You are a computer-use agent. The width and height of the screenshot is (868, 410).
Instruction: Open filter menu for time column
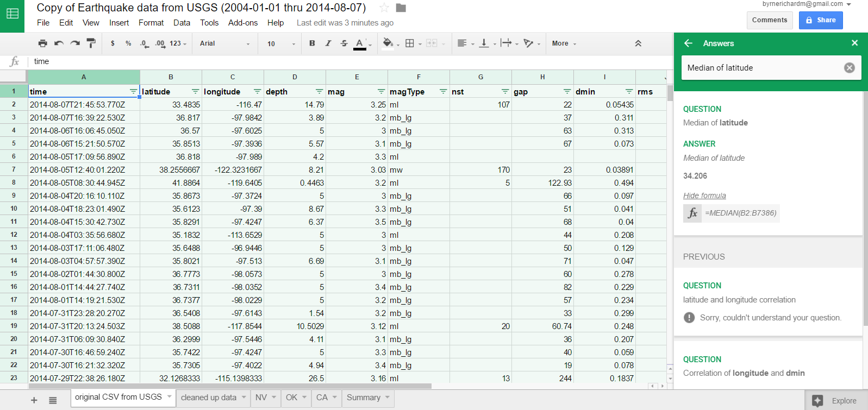click(133, 91)
